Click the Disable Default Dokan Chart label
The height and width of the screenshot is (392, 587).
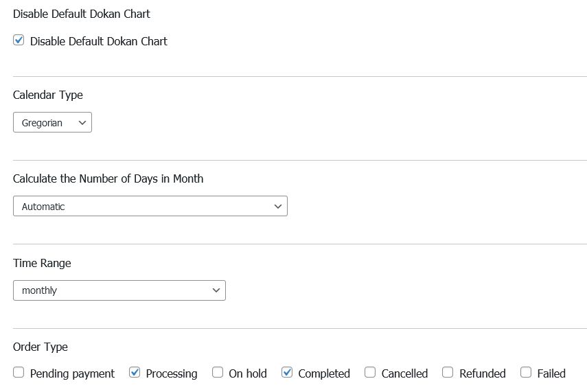(x=98, y=41)
